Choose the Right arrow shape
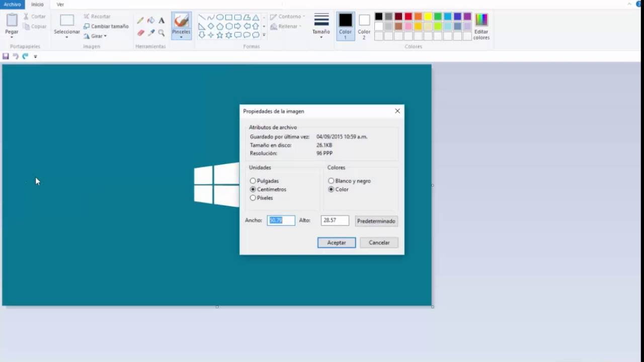The image size is (644, 362). [238, 26]
